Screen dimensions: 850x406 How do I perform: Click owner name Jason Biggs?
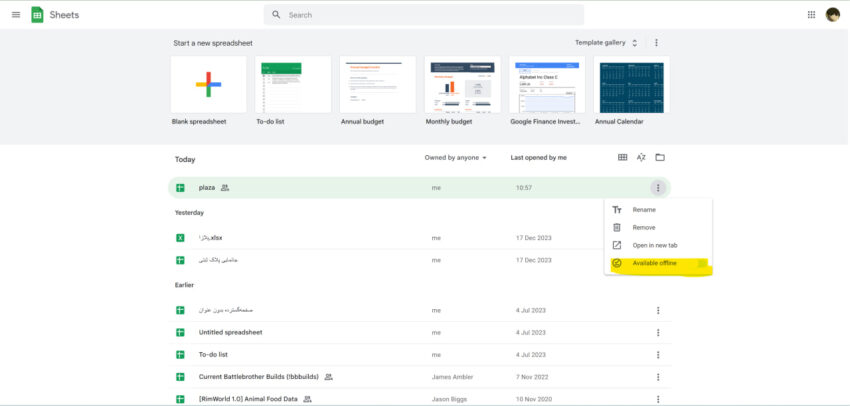[x=449, y=399]
